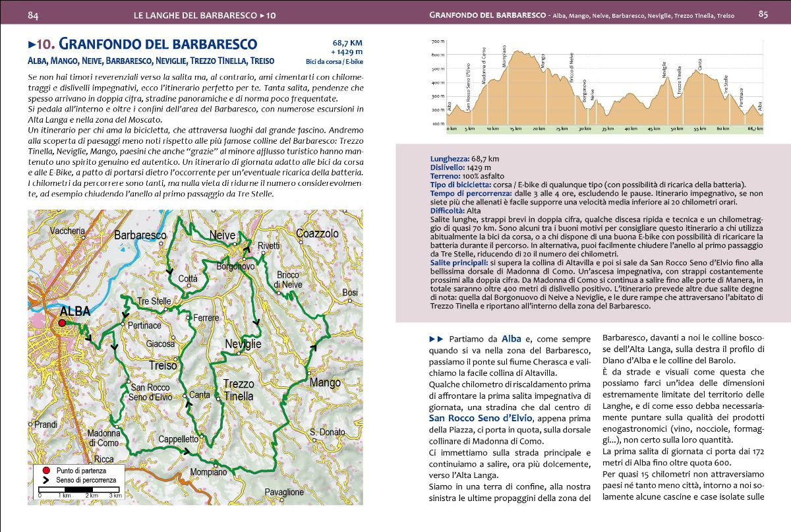Click the 'Pertinace' label on the map
Image resolution: width=791 pixels, height=532 pixels.
coord(144,325)
